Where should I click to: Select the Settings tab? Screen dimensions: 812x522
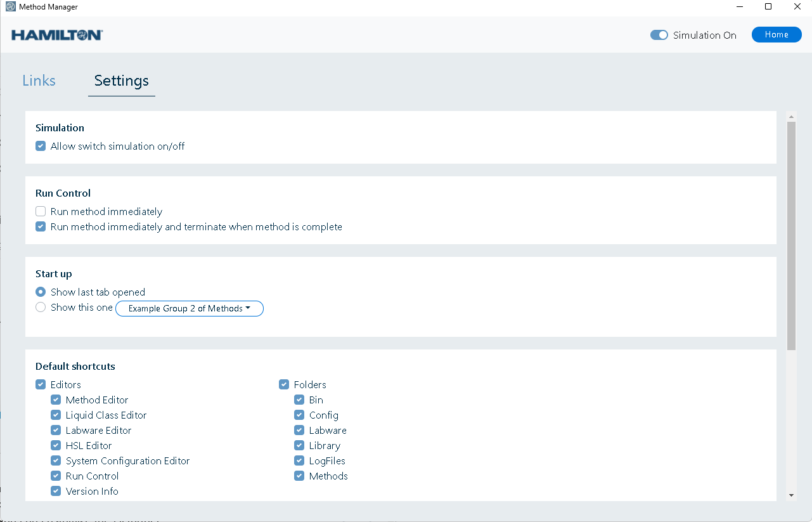tap(121, 81)
